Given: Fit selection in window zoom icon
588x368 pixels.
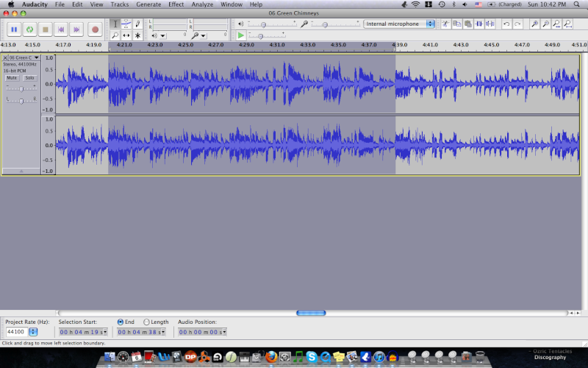Looking at the screenshot, I should [557, 24].
